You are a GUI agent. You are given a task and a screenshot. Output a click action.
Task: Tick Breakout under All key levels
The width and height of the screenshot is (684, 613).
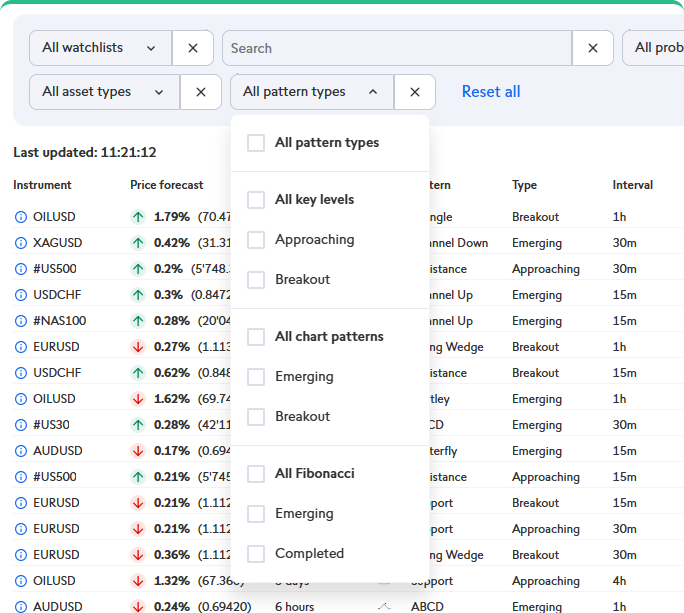click(x=256, y=280)
